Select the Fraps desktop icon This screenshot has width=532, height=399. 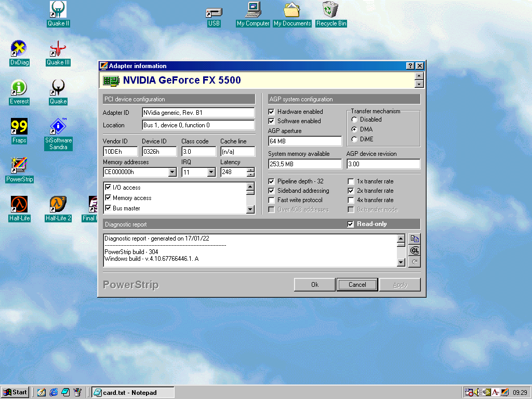point(19,127)
